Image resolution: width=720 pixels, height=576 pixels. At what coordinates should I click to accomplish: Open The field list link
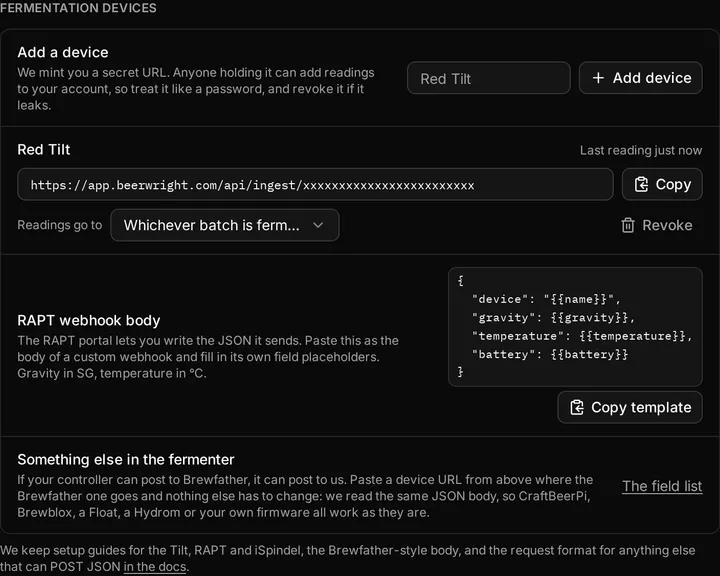[662, 486]
